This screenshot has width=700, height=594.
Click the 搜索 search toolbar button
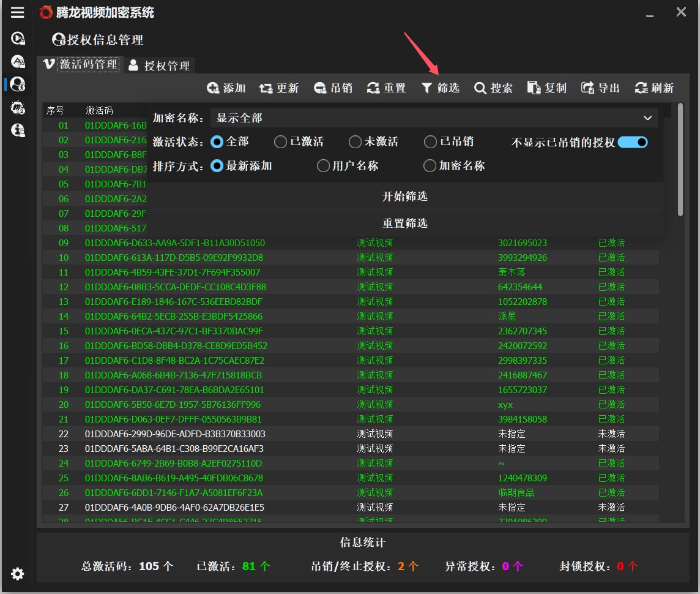pos(493,88)
